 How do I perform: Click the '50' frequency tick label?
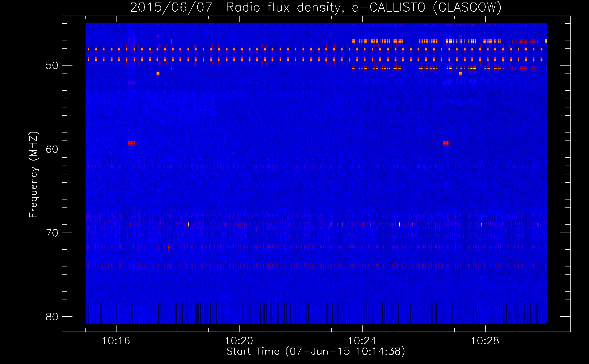tap(52, 66)
